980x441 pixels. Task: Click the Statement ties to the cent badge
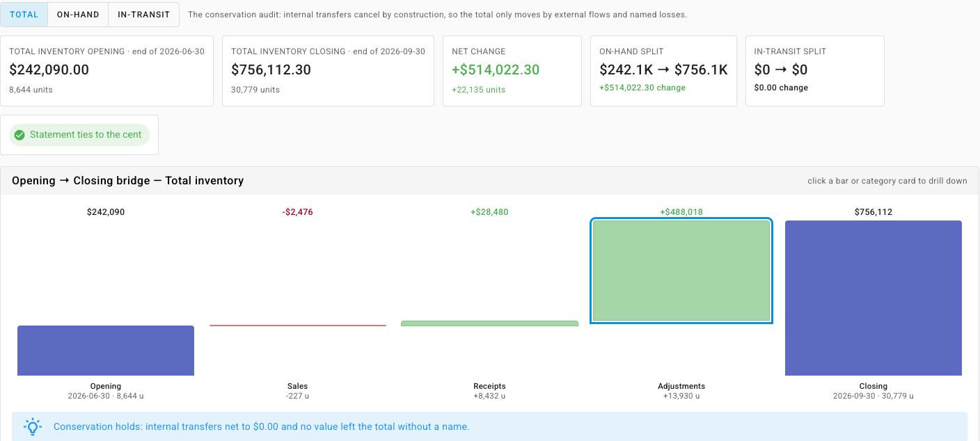point(79,135)
